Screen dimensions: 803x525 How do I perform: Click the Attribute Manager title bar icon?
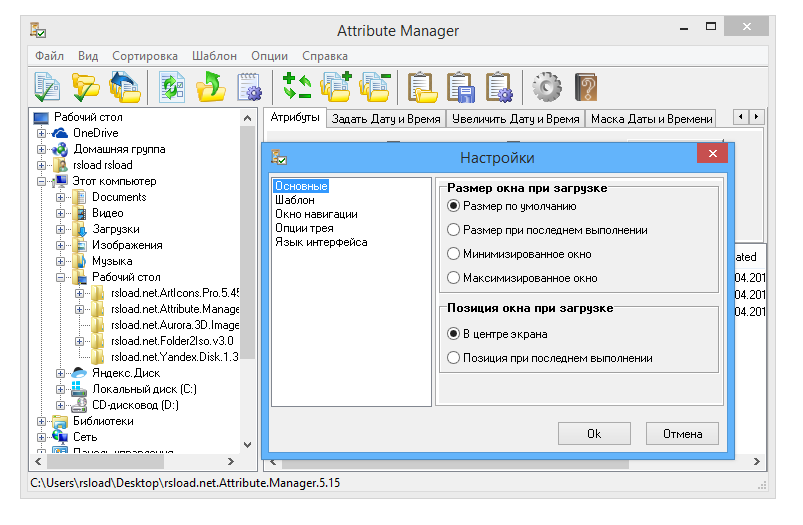point(38,30)
